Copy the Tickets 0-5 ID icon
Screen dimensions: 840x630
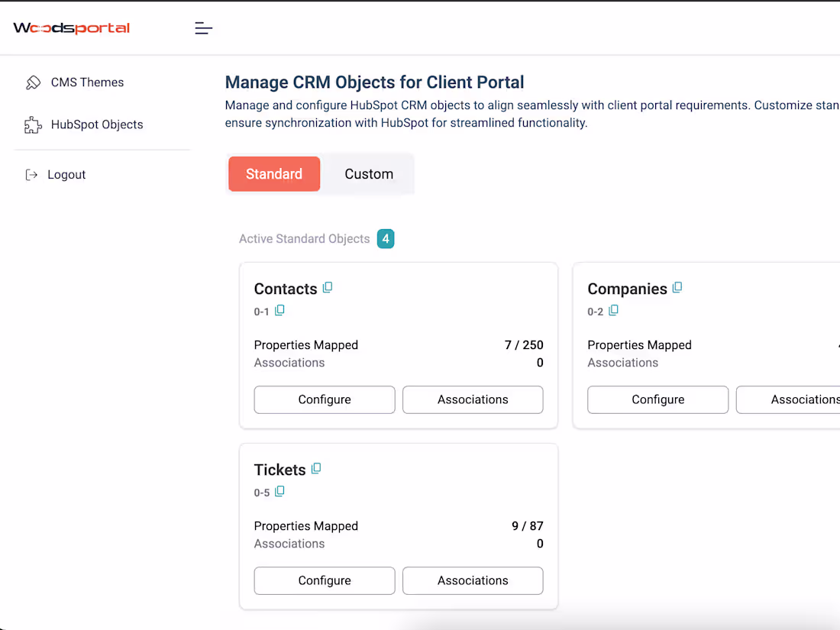[279, 492]
